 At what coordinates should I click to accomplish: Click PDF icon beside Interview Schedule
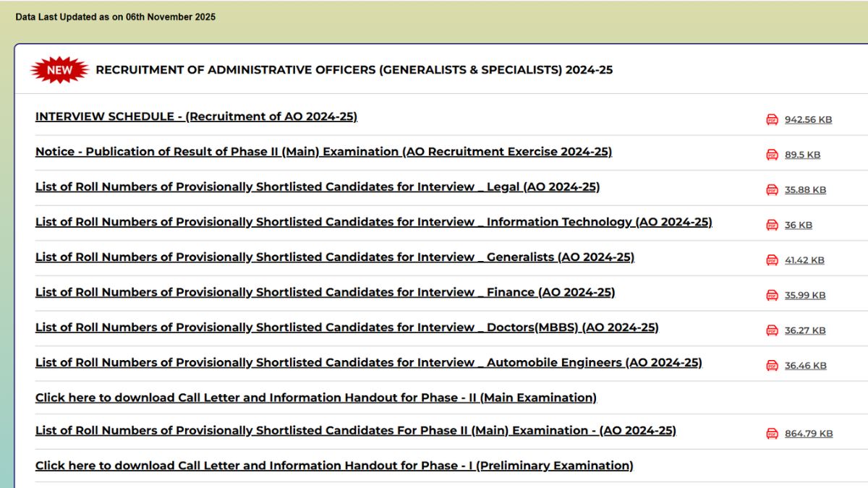pos(772,119)
